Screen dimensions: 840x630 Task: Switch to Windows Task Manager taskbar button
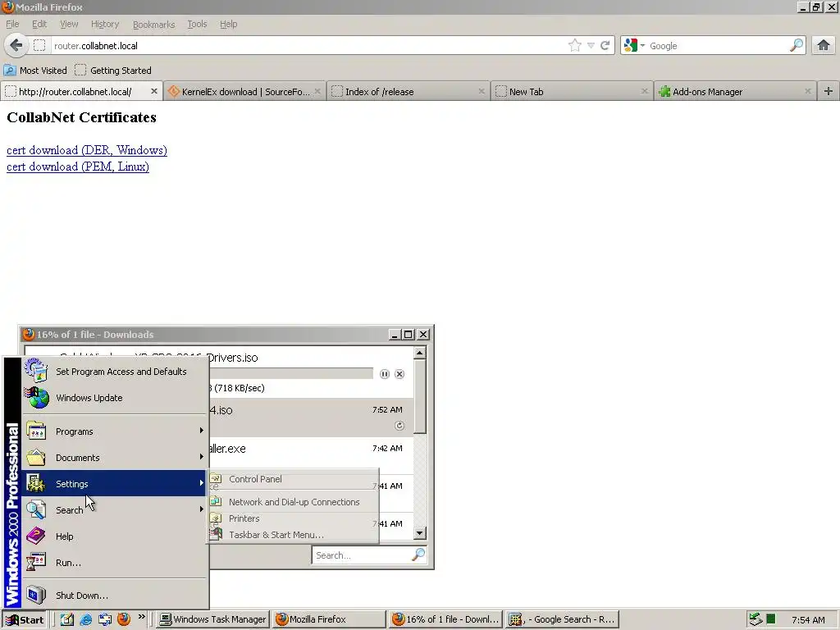coord(212,619)
